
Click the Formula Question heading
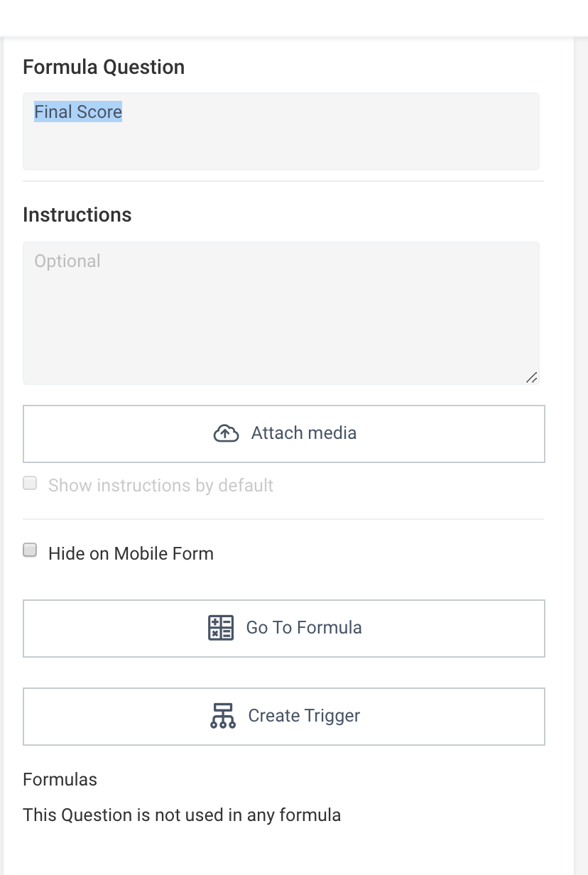pos(104,67)
